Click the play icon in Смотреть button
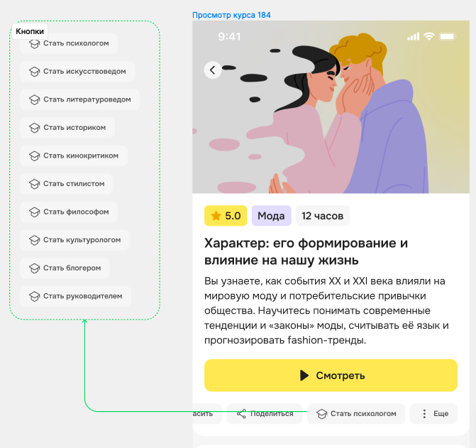Image resolution: width=476 pixels, height=448 pixels. point(304,376)
